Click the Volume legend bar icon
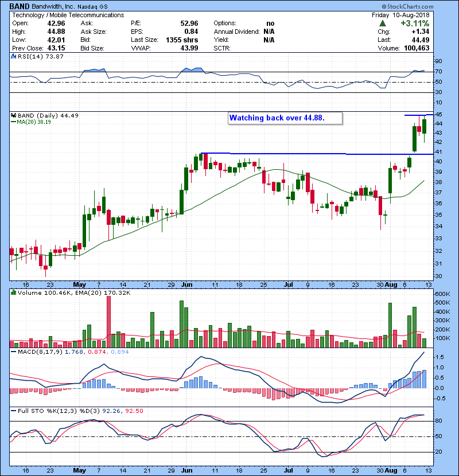 [14, 292]
